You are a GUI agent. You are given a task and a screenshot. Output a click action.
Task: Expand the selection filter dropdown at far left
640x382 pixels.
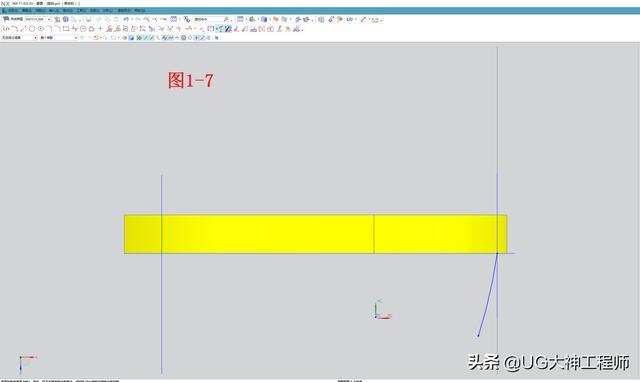tap(19, 38)
